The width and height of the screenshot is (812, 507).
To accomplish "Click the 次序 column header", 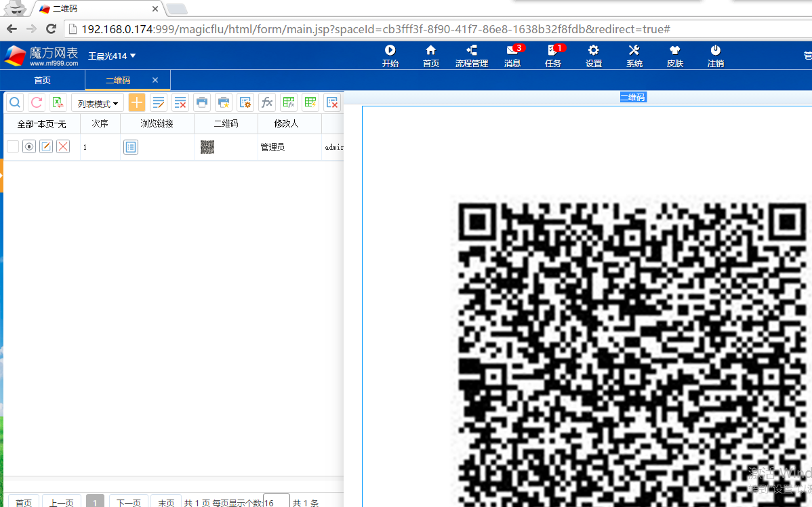I will [x=100, y=124].
